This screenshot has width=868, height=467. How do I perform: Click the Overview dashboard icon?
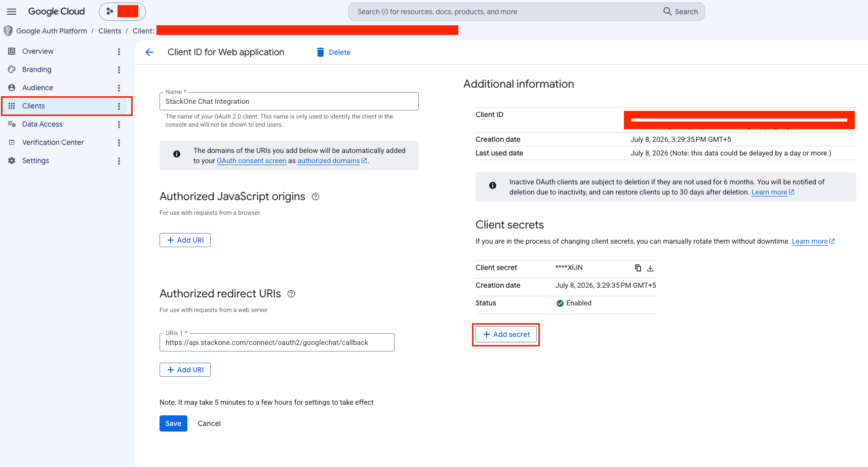coord(12,51)
